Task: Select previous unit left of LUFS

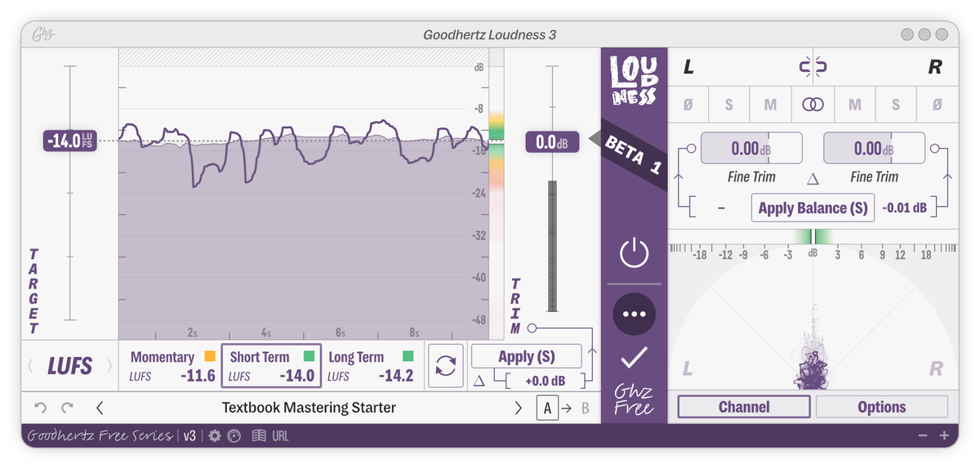Action: [31, 366]
